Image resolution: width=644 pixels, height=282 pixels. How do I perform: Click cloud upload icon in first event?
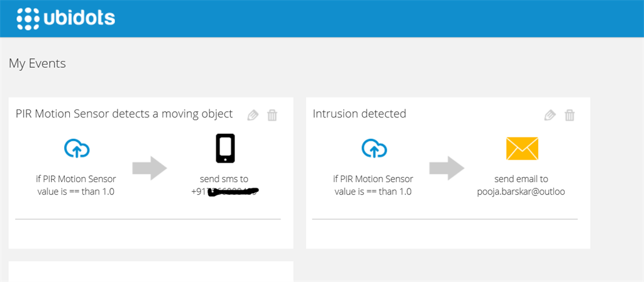pyautogui.click(x=77, y=148)
